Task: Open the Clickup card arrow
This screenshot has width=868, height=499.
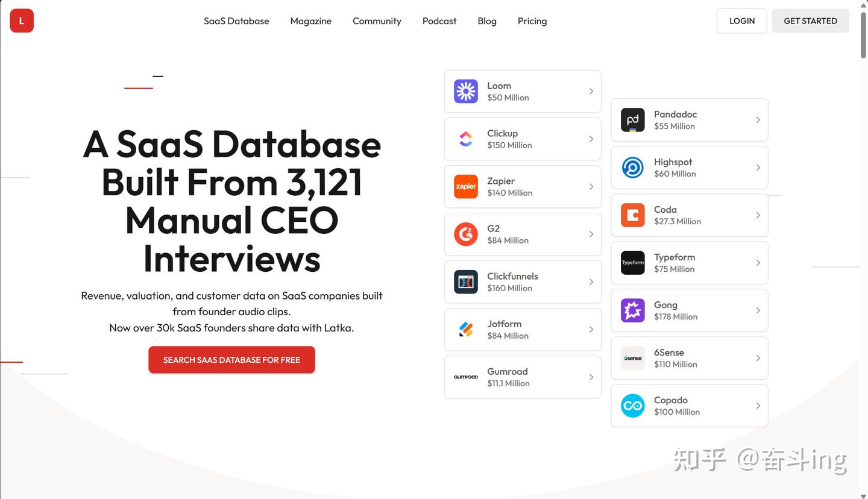Action: (591, 139)
